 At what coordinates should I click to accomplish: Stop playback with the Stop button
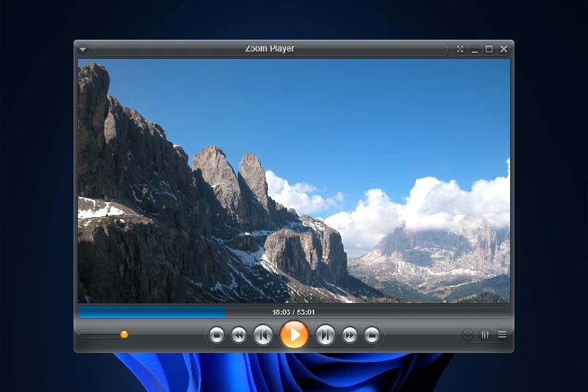click(x=216, y=335)
